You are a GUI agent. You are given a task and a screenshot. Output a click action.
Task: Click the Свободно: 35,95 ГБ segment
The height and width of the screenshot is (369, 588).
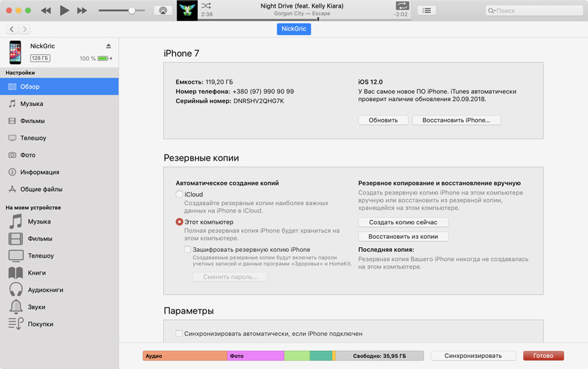(x=380, y=356)
